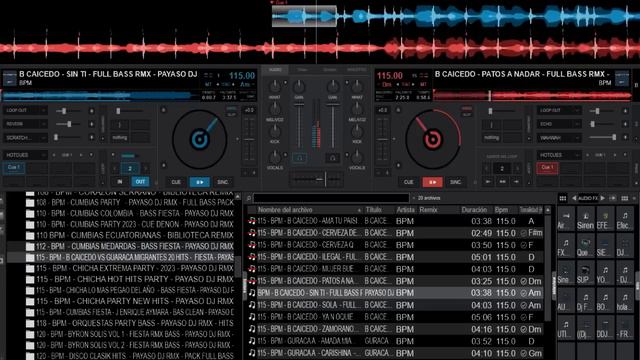Open right deck LOOP OUT effect dropdown

(558, 111)
